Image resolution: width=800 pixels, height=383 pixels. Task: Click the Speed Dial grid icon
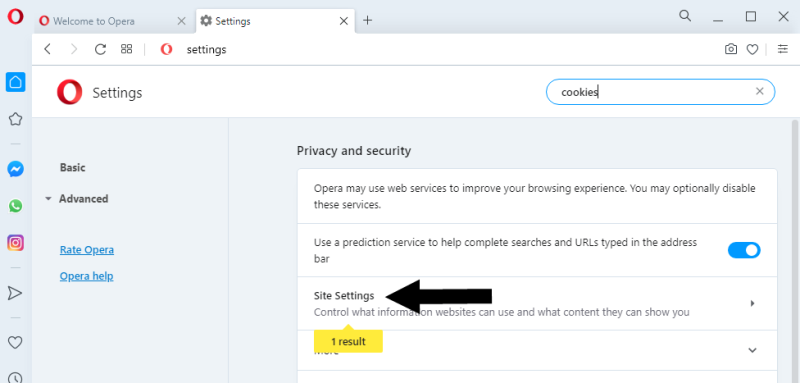tap(127, 49)
